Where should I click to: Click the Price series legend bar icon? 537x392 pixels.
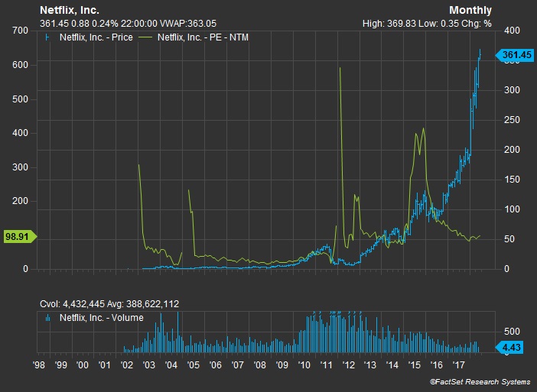[47, 37]
